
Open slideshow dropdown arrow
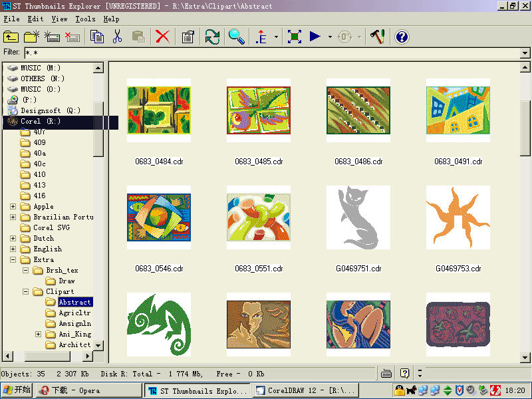tap(330, 37)
